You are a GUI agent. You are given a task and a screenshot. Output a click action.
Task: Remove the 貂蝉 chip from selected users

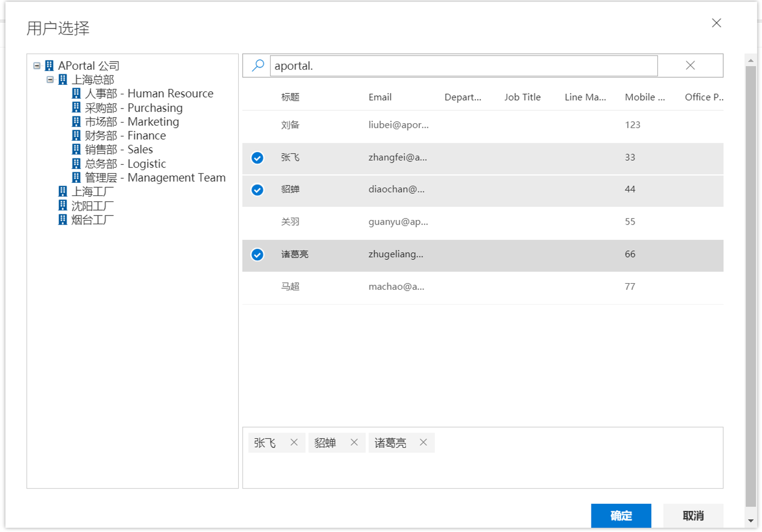pyautogui.click(x=354, y=442)
